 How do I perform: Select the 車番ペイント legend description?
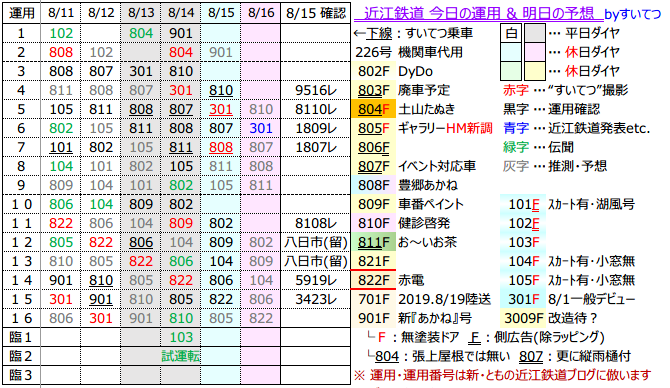[430, 204]
